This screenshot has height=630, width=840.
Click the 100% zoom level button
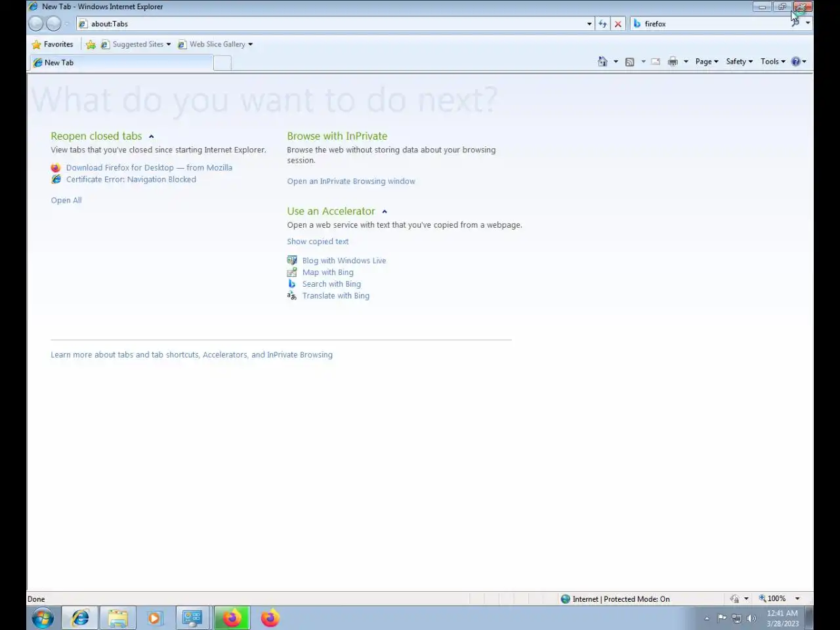pos(772,598)
